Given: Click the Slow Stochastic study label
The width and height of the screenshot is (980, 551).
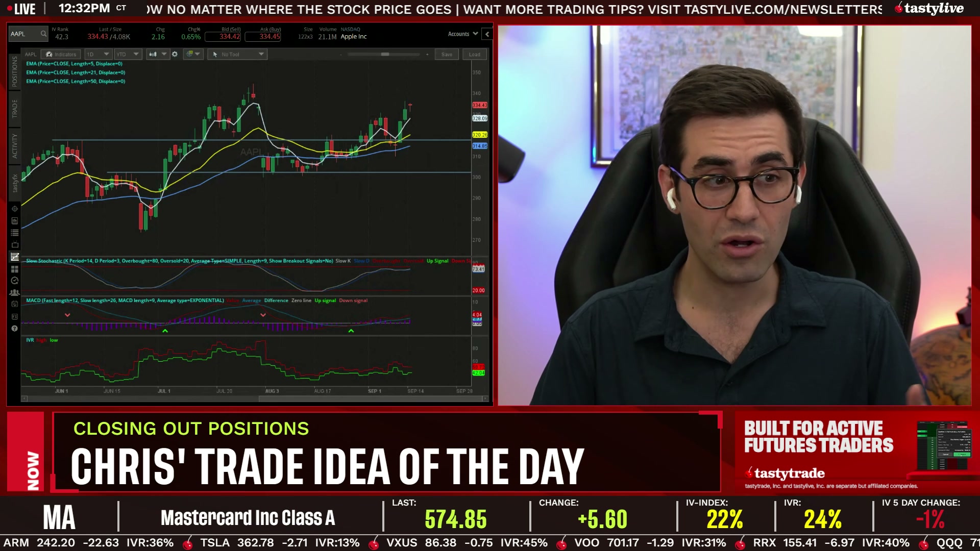Looking at the screenshot, I should coord(179,261).
